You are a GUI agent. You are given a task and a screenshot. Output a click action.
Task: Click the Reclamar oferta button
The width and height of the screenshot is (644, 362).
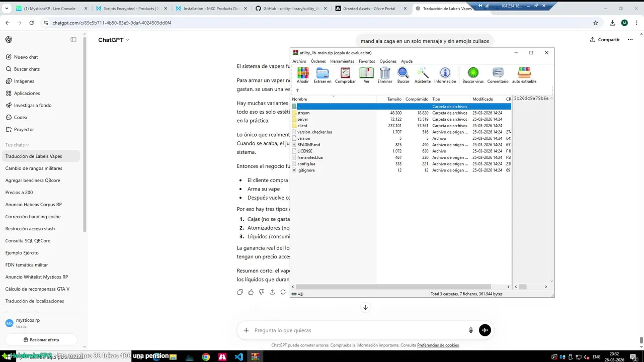tap(41, 340)
